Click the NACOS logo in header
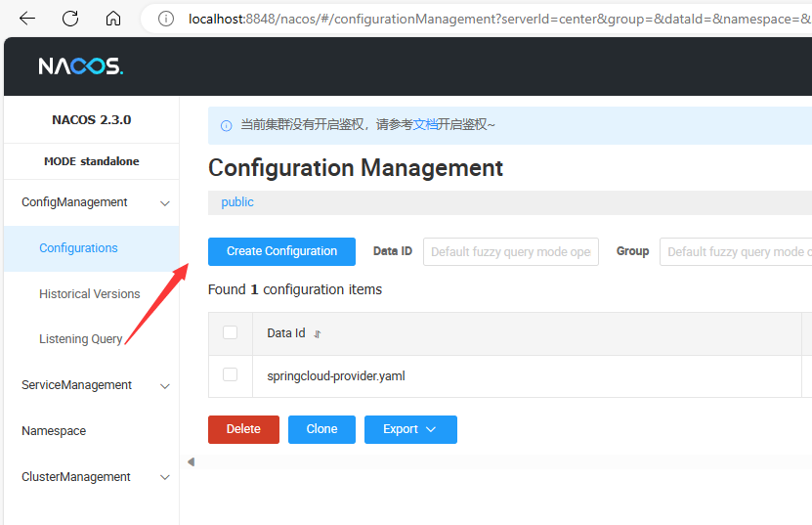 (80, 66)
